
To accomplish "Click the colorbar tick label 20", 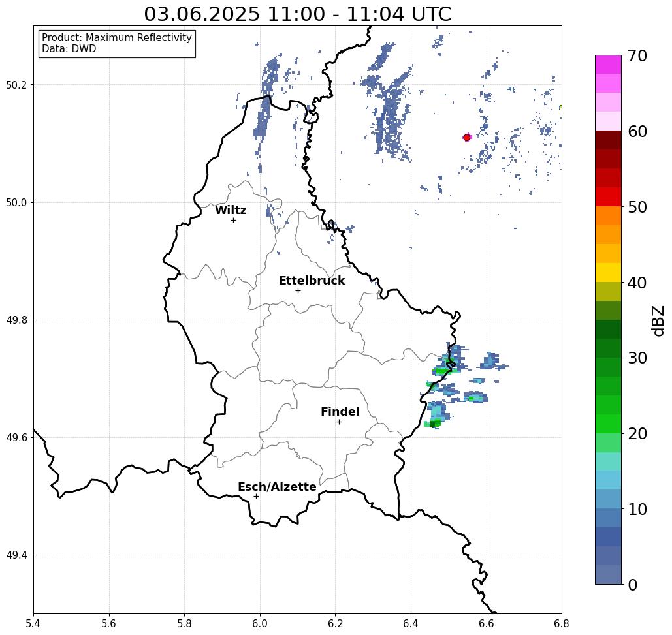I will (637, 434).
